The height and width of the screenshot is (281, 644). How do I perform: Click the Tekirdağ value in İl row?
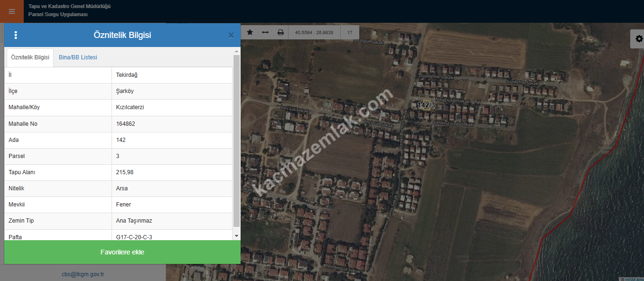click(x=127, y=75)
